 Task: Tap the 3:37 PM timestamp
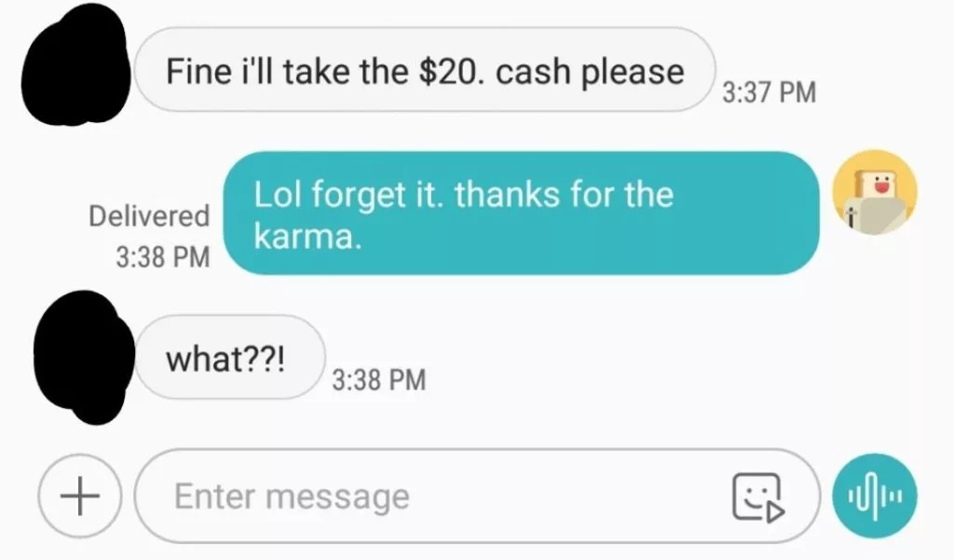[x=769, y=92]
